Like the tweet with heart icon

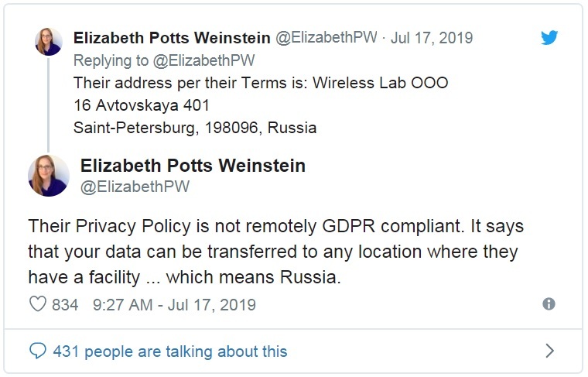click(37, 305)
